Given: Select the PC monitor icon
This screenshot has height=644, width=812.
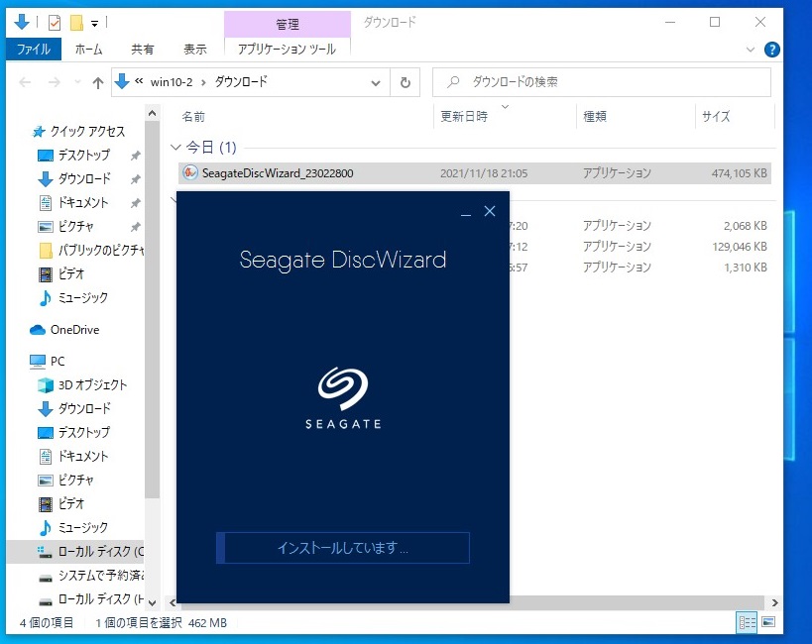Looking at the screenshot, I should 38,361.
